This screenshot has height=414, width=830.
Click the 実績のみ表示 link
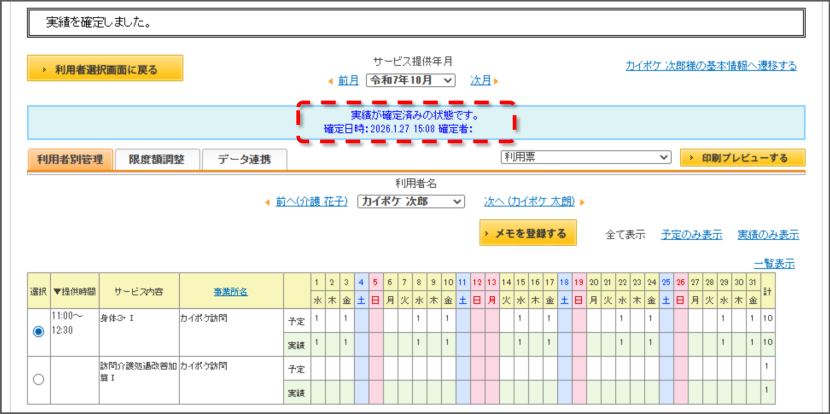(x=768, y=235)
